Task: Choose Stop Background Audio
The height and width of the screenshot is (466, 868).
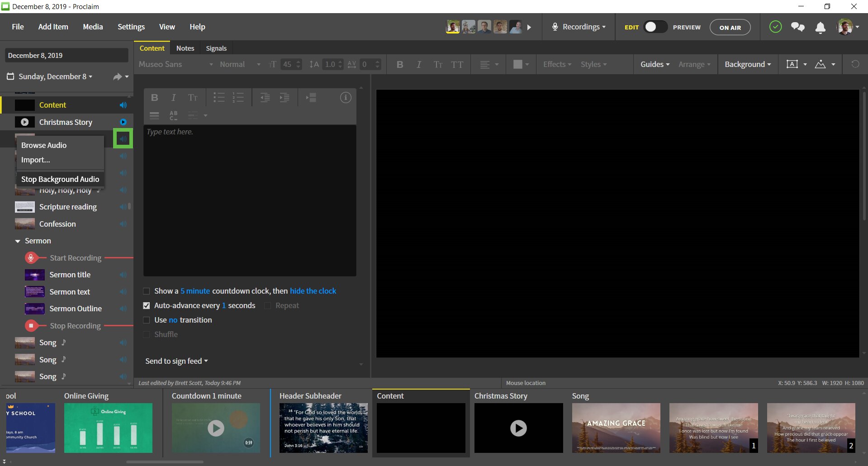Action: pos(60,179)
